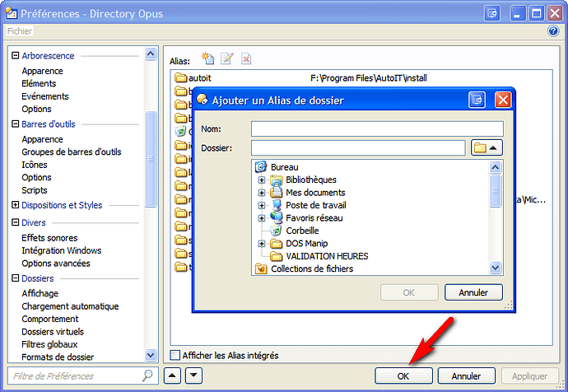
Task: Click the help question mark icon
Action: [x=553, y=31]
